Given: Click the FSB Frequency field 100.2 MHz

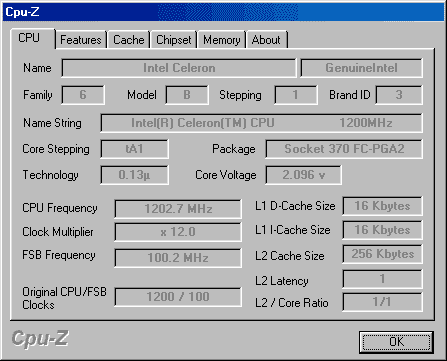Looking at the screenshot, I should 178,258.
